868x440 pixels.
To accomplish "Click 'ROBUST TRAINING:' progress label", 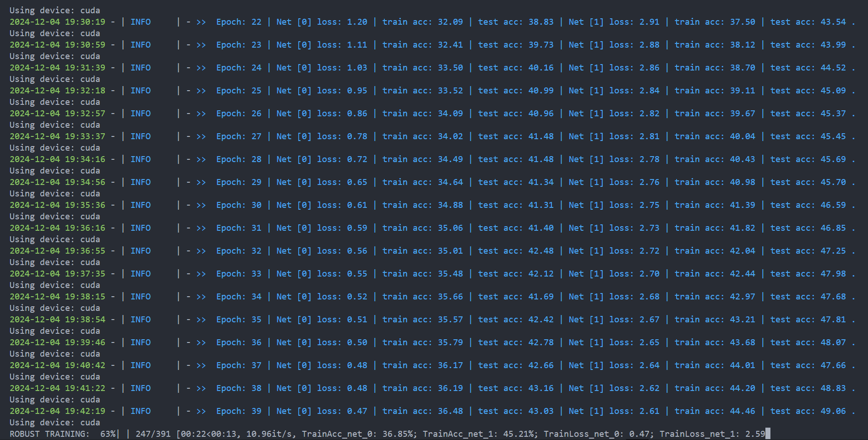I will pyautogui.click(x=49, y=434).
